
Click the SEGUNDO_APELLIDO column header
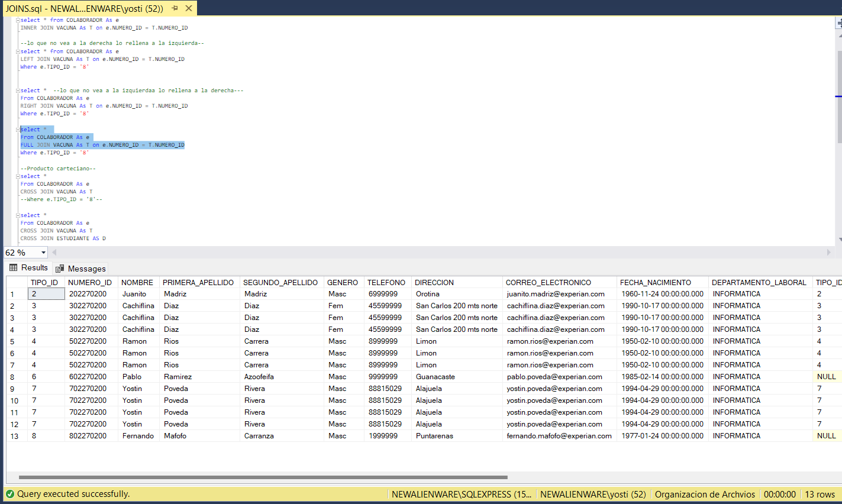click(x=280, y=282)
